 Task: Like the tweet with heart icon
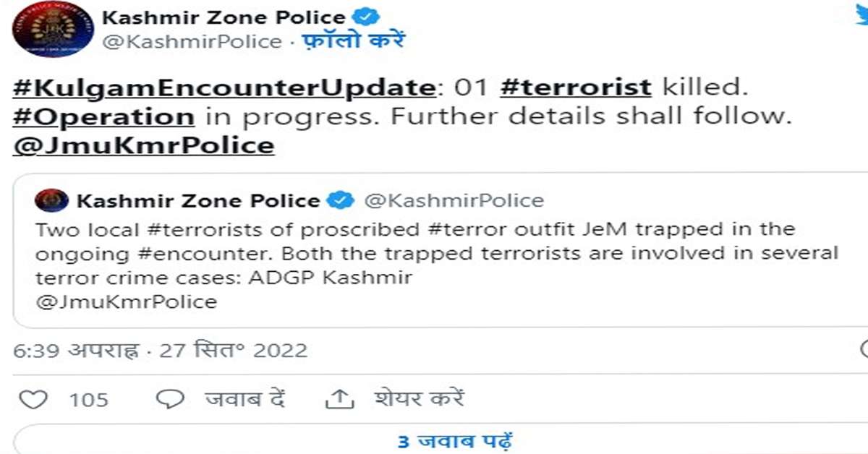(32, 398)
